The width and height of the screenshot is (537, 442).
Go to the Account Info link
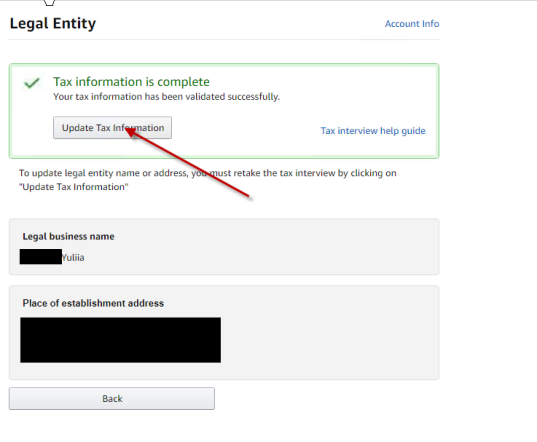(412, 24)
